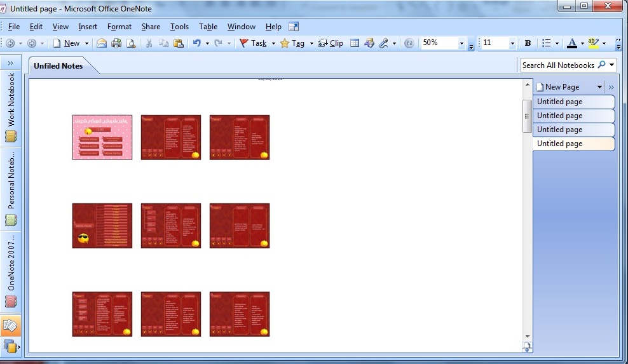Click the vertical scrollbar thumb
The width and height of the screenshot is (628, 364).
[527, 116]
